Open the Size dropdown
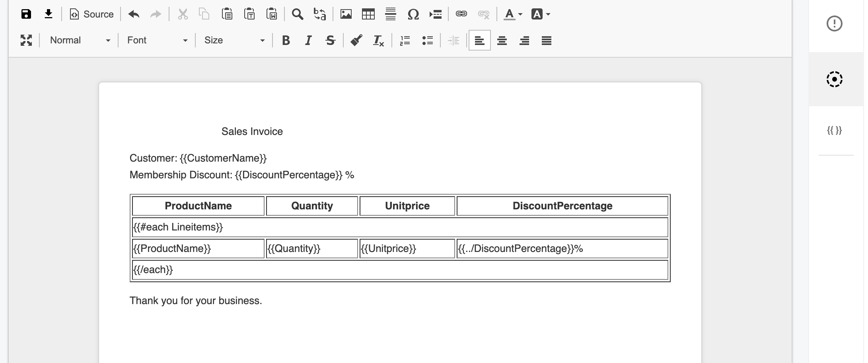This screenshot has width=868, height=363. [234, 40]
